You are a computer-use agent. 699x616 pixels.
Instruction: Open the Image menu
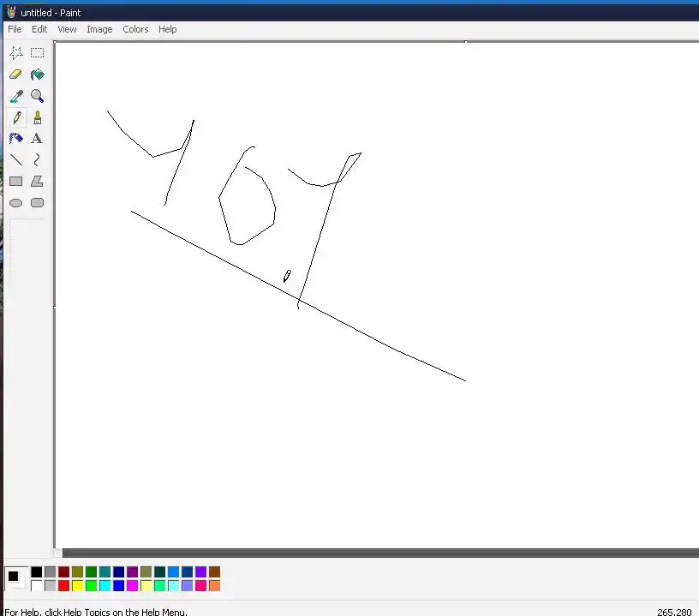tap(99, 29)
